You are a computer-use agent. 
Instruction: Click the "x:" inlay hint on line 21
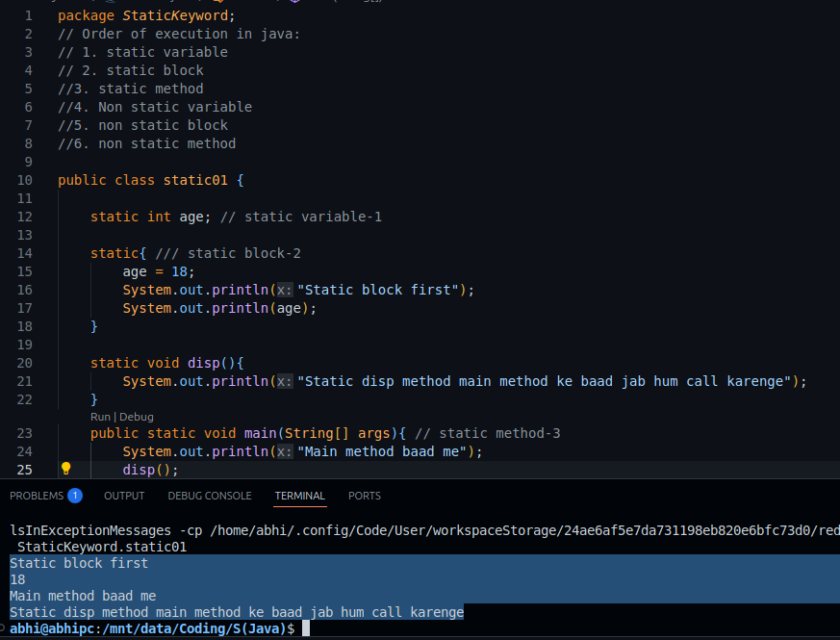pos(285,381)
